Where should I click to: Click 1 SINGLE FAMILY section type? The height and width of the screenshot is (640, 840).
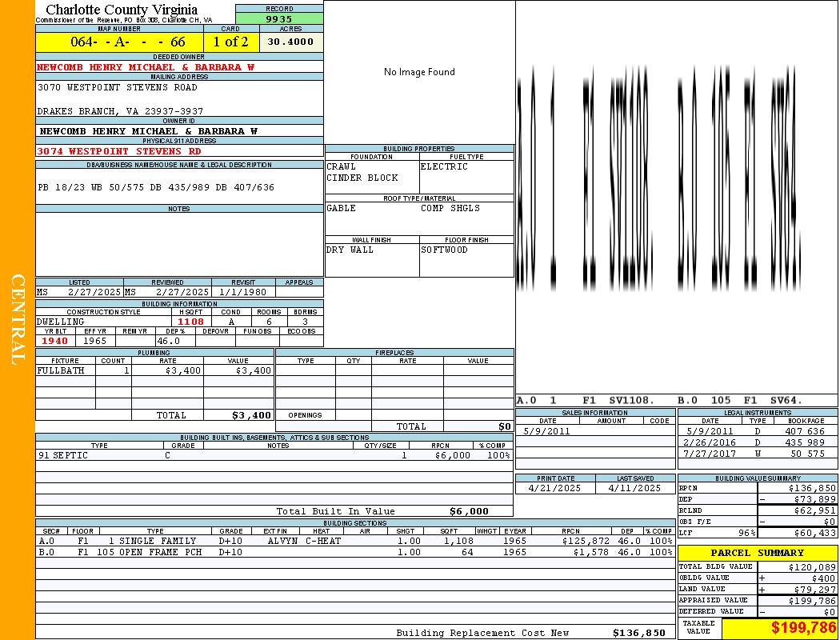pos(152,541)
